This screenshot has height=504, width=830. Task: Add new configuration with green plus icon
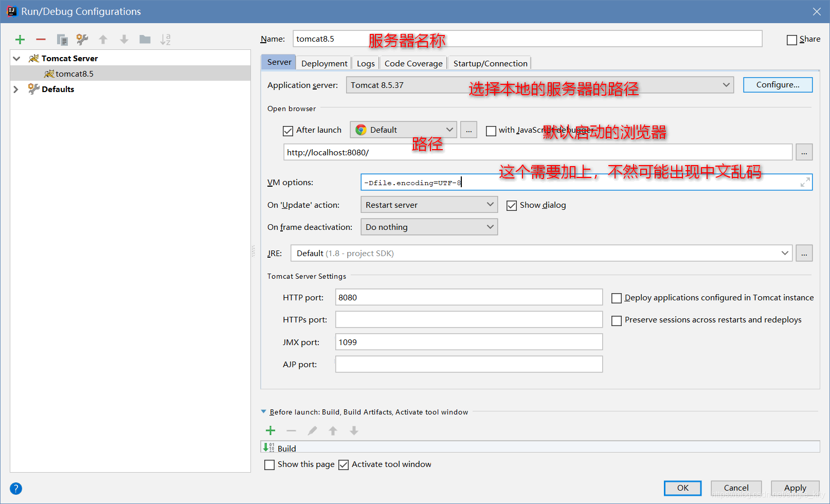pos(20,40)
